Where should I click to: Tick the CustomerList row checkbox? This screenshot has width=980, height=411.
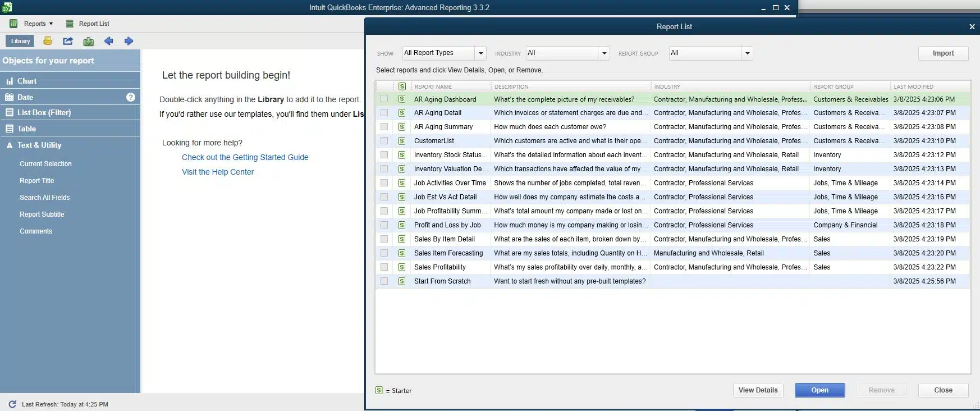click(384, 141)
